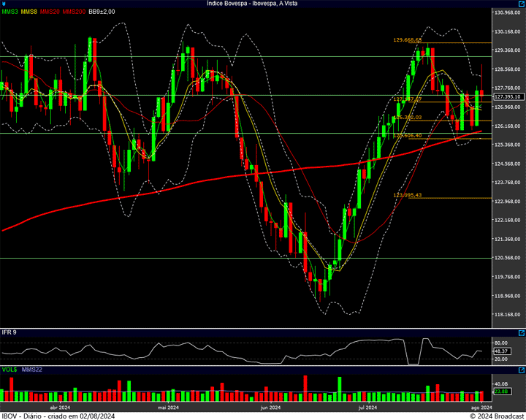
Task: Click the 123.095,43 retracement level label
Action: pyautogui.click(x=408, y=195)
